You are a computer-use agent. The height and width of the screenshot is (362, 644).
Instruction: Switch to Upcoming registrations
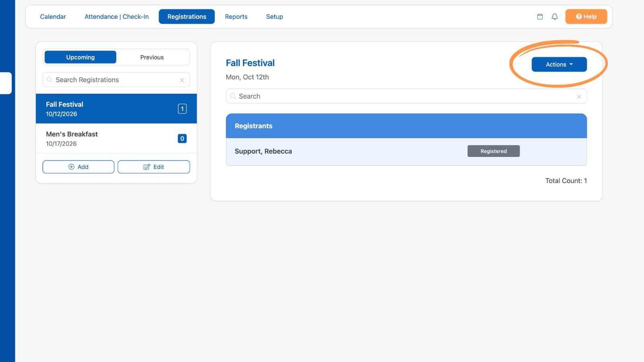click(x=80, y=57)
